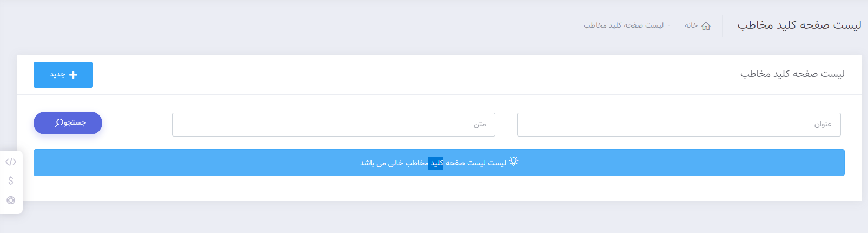Click the home icon in the breadcrumb
This screenshot has height=233, width=868.
coord(706,26)
